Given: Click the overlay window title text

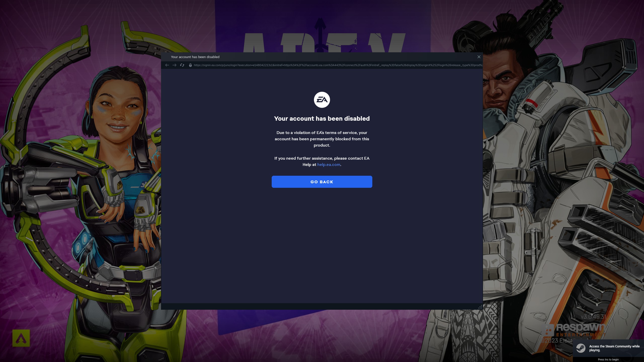Looking at the screenshot, I should [195, 57].
